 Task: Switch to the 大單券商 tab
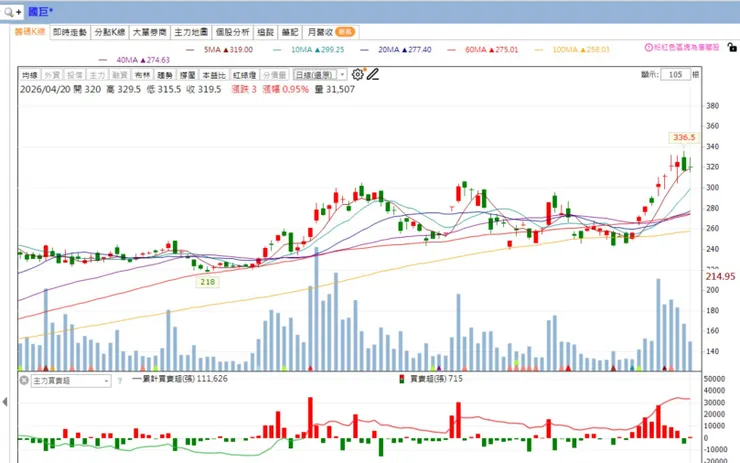[150, 32]
